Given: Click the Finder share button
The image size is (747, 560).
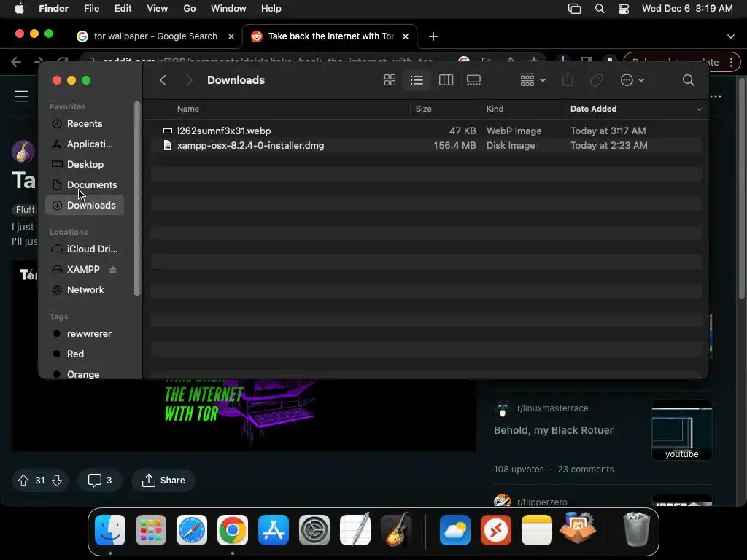Looking at the screenshot, I should click(568, 79).
